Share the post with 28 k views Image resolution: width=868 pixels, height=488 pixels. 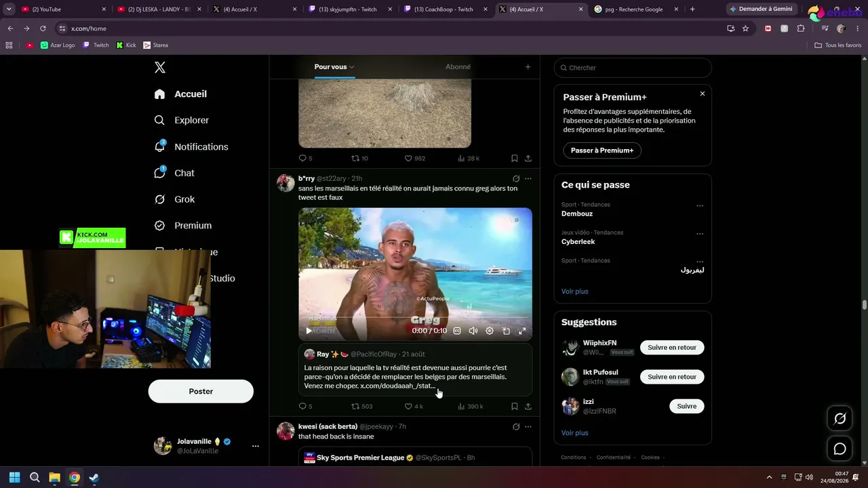pos(528,158)
